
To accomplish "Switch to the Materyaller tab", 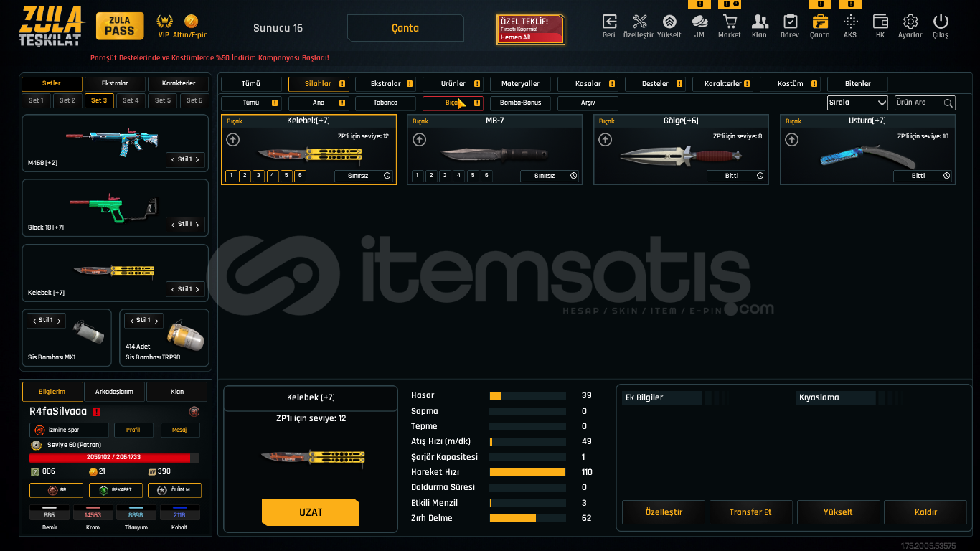I will click(520, 84).
